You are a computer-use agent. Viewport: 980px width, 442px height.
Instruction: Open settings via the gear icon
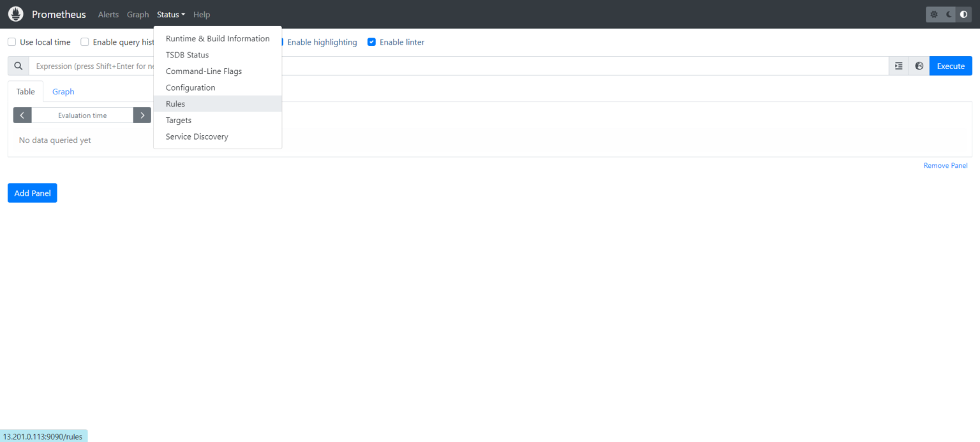click(933, 13)
